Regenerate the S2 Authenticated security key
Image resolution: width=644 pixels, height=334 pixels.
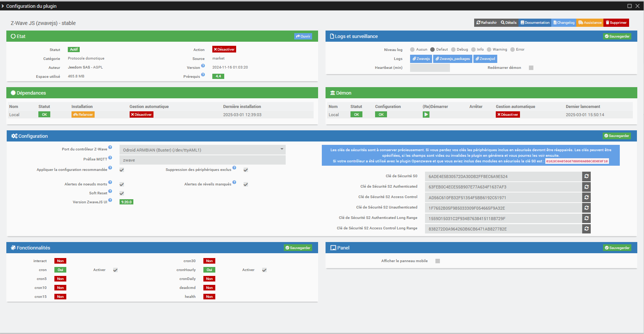point(586,187)
